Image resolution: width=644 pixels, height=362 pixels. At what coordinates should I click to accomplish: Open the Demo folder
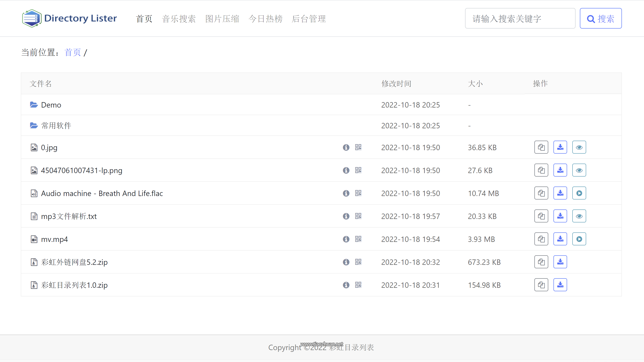[51, 105]
